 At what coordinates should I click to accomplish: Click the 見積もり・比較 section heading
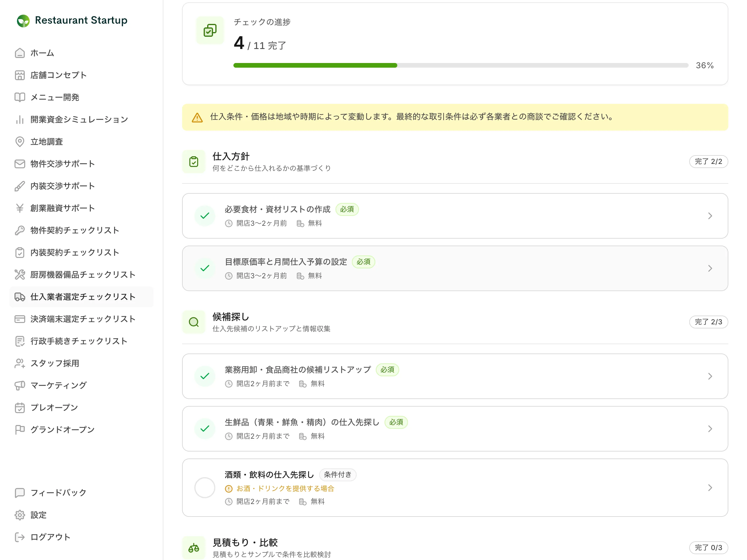click(x=245, y=542)
